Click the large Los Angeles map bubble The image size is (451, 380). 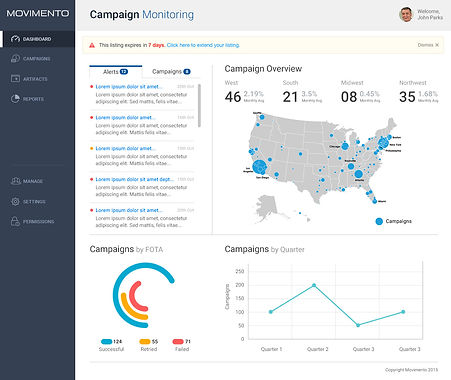pyautogui.click(x=259, y=167)
